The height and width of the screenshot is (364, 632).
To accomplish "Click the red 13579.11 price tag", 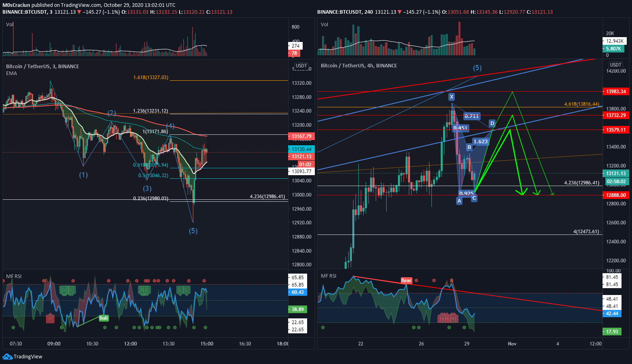I will [616, 130].
